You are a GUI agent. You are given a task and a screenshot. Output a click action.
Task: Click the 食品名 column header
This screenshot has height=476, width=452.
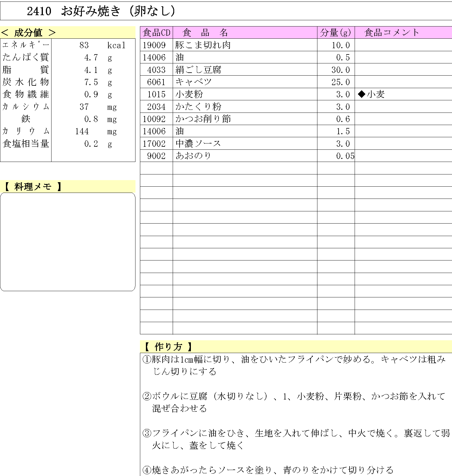point(205,32)
